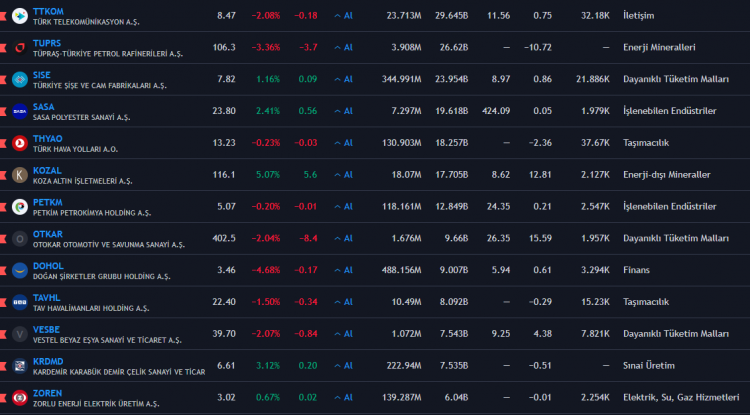Screen dimensions: 750x415
Task: Open the DOHOL ticker link
Action: click(x=48, y=266)
